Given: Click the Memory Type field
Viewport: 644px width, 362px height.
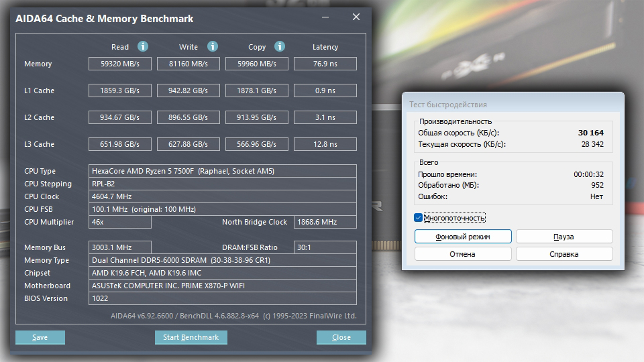Looking at the screenshot, I should (x=223, y=260).
